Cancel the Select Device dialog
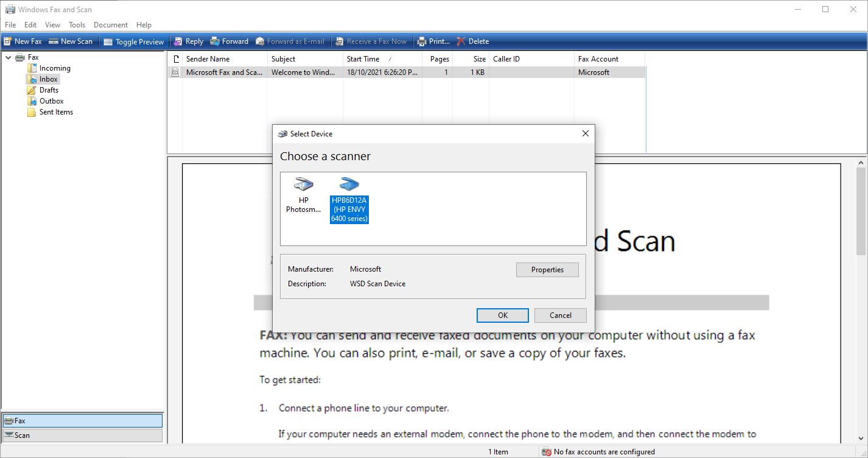Screen dimensions: 868x458 (561, 315)
